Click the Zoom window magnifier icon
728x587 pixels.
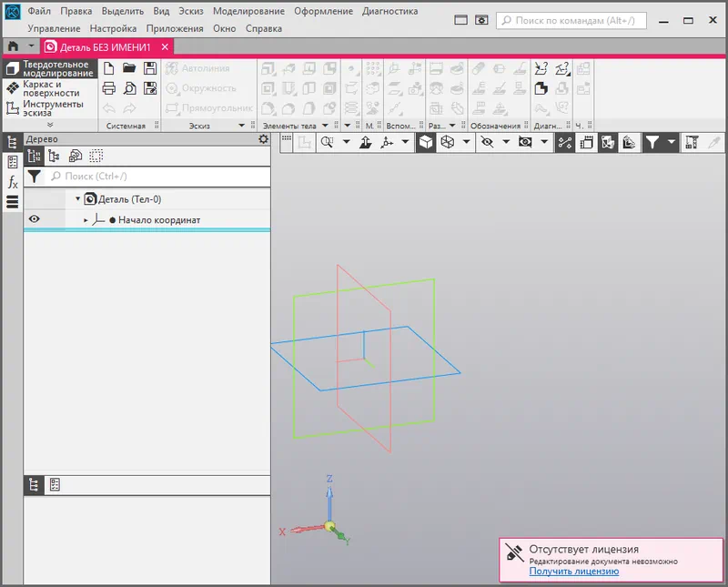click(x=327, y=143)
